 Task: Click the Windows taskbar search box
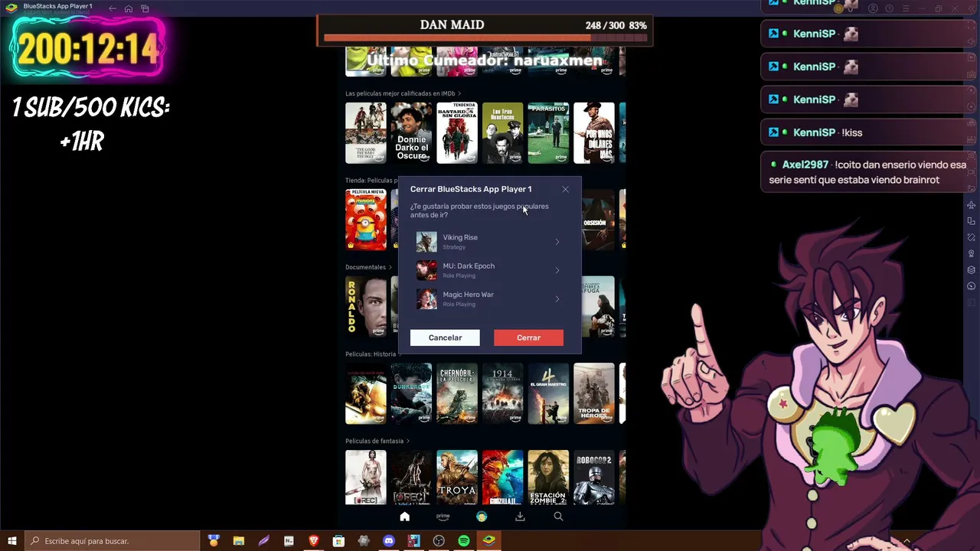pyautogui.click(x=112, y=540)
